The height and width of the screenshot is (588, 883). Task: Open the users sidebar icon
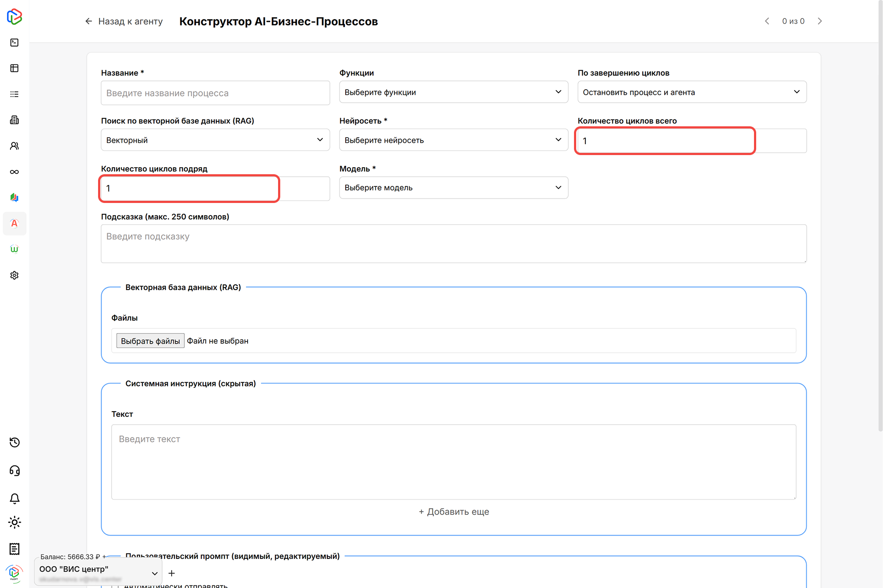click(14, 146)
